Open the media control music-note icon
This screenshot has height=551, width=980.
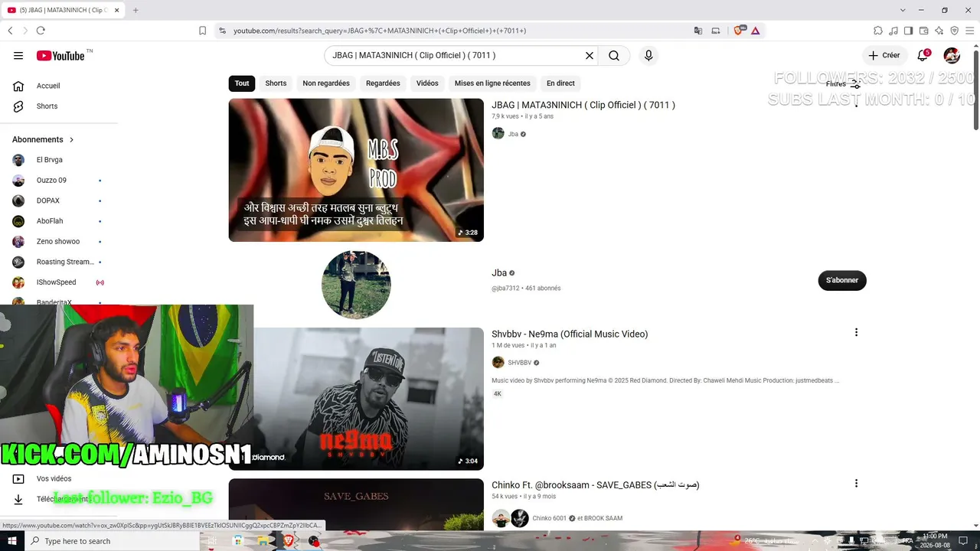[x=893, y=31]
